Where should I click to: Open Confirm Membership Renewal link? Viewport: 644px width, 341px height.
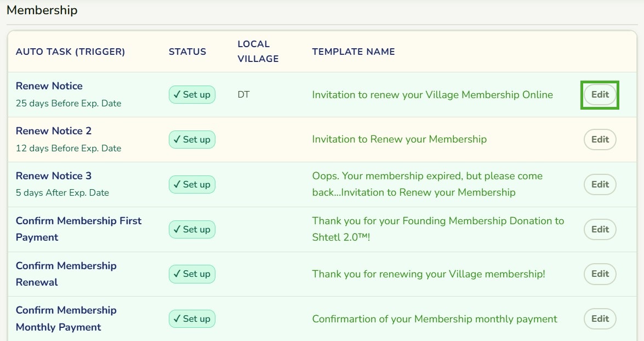66,274
